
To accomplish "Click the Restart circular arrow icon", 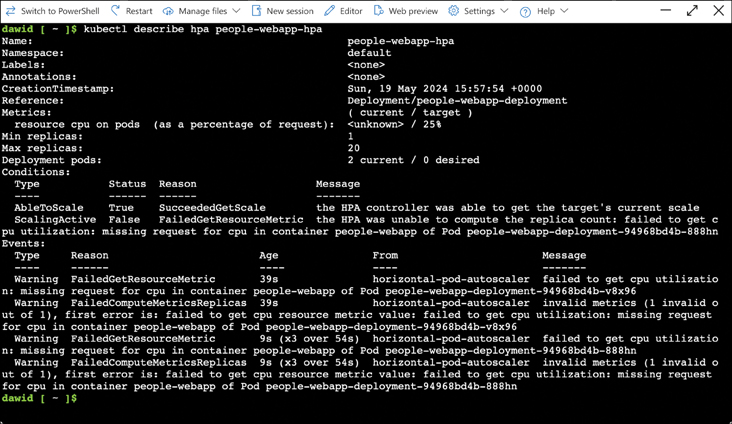I will (x=116, y=11).
